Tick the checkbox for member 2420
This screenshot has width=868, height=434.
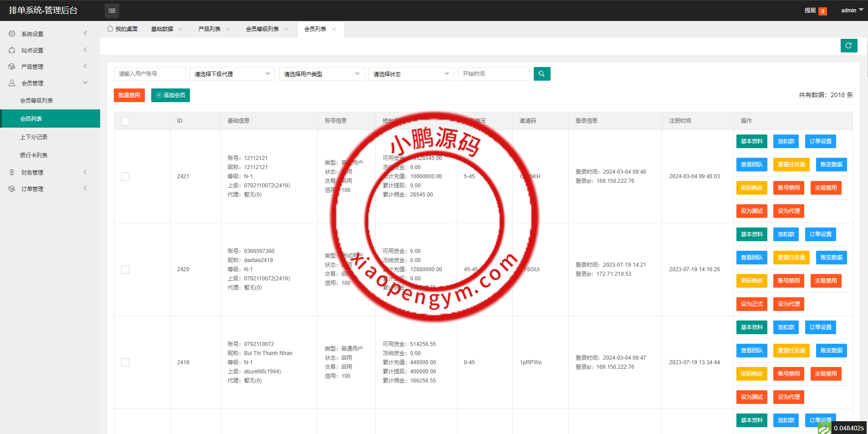125,269
